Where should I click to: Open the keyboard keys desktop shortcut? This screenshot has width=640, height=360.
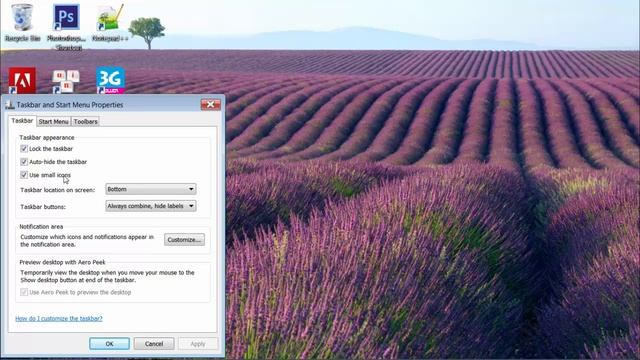point(66,81)
